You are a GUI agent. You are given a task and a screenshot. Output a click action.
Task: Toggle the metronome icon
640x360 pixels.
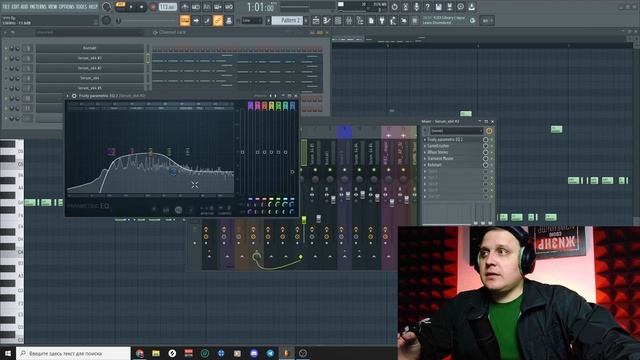click(x=185, y=7)
